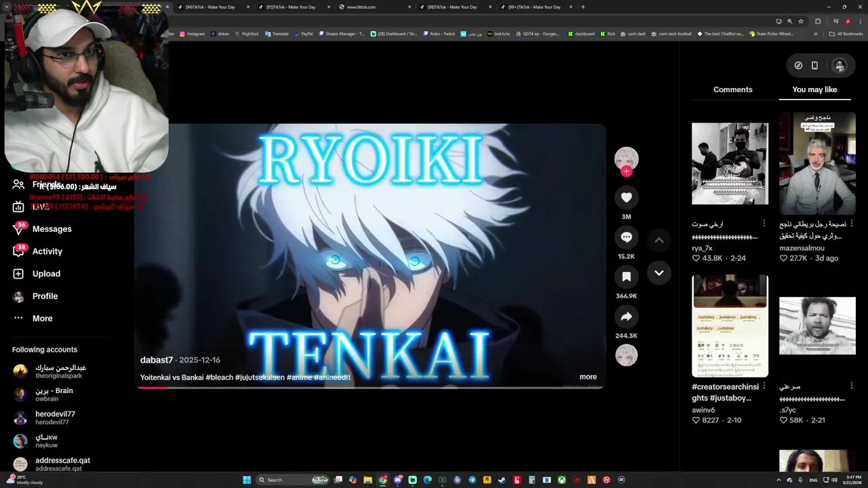Open the Activity sidebar icon
Image resolution: width=868 pixels, height=488 pixels.
click(x=18, y=251)
